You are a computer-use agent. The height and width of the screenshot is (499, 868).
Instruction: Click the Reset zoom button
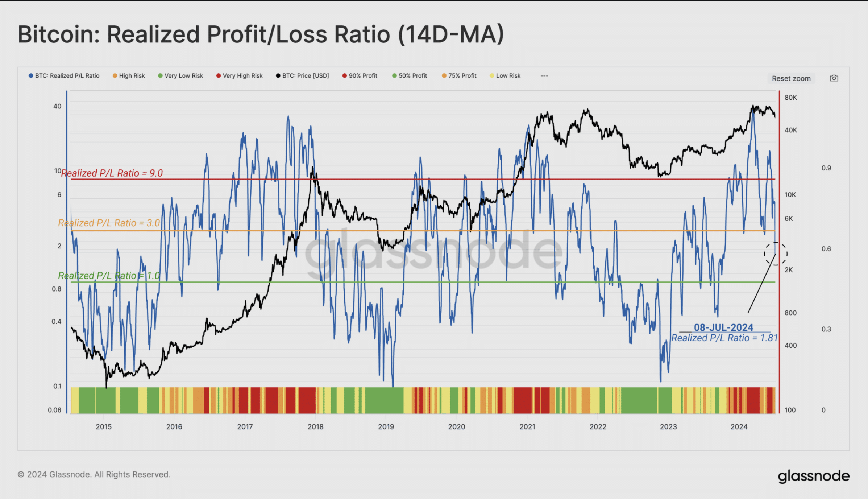tap(791, 78)
